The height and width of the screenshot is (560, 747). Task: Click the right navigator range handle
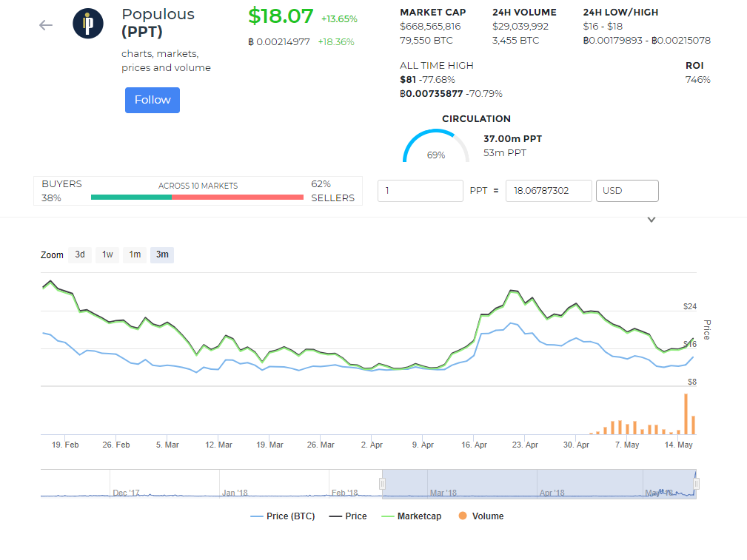[x=696, y=484]
